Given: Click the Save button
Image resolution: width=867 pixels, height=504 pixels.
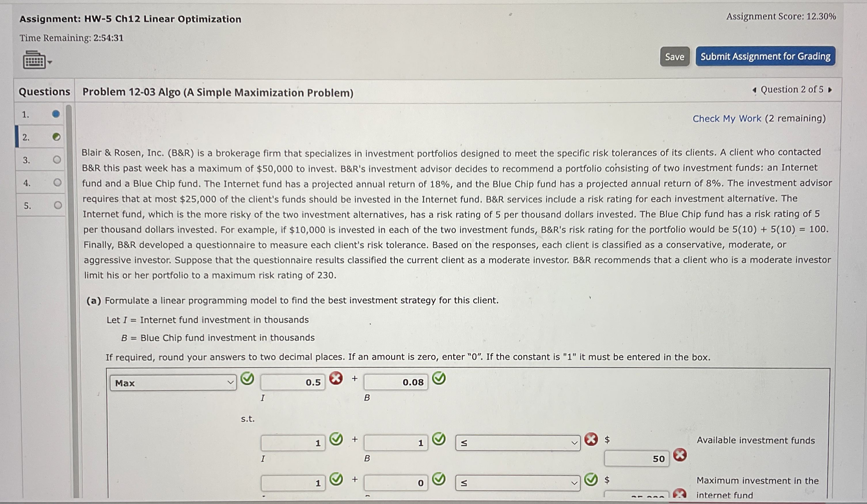Looking at the screenshot, I should (674, 57).
